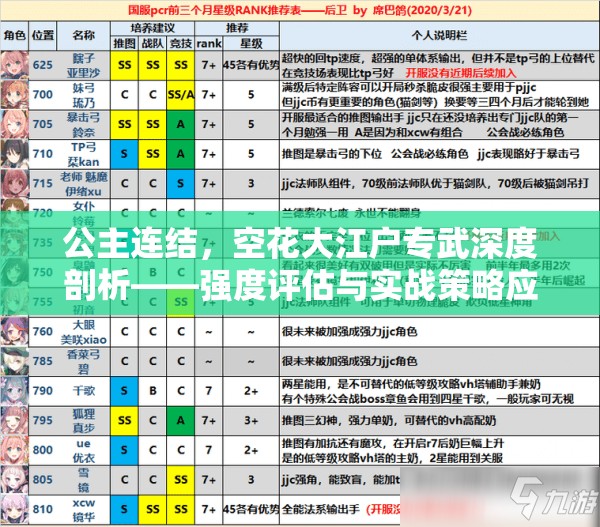Screen dimensions: 600x527
Task: Click the row 760 description 很未来被加强成强力jjc角色
Action: click(349, 331)
